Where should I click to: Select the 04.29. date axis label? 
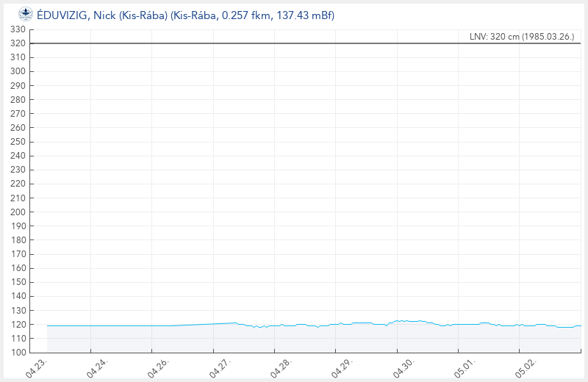coord(342,368)
